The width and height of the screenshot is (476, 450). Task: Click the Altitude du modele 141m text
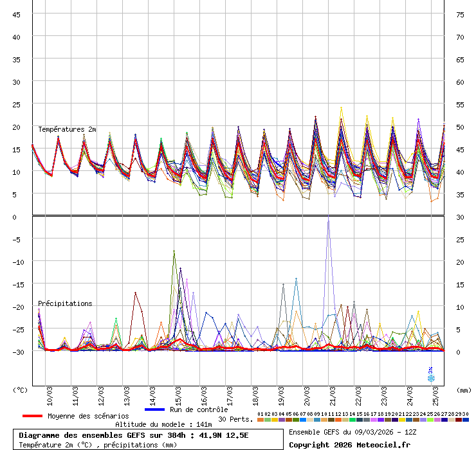click(x=163, y=424)
